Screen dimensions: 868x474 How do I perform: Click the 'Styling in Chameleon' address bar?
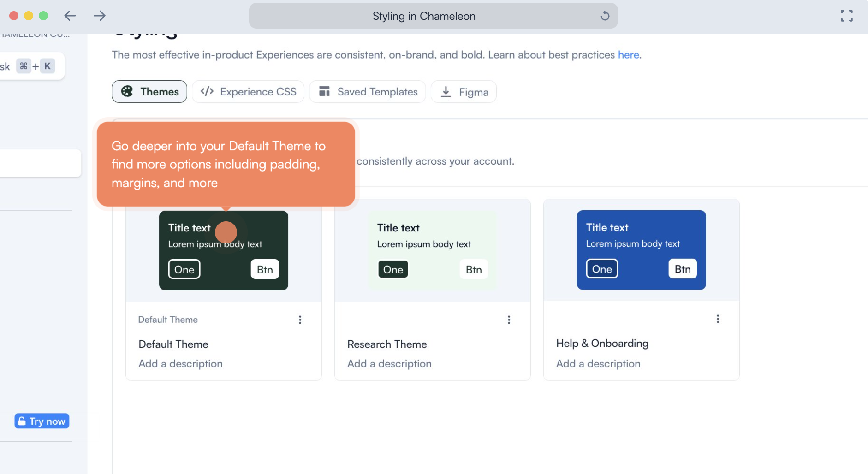434,16
